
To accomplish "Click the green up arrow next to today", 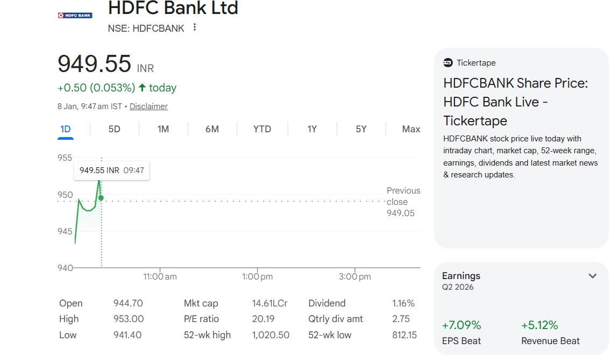I will (142, 88).
